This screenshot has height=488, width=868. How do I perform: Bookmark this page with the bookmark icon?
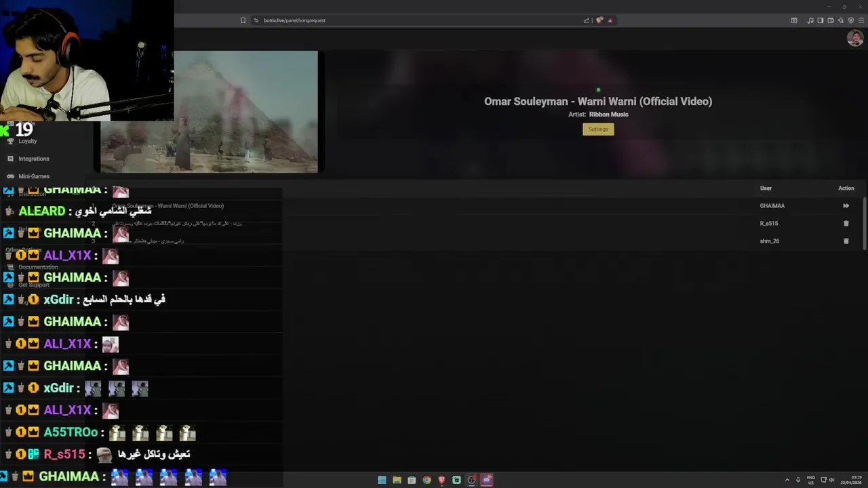243,20
